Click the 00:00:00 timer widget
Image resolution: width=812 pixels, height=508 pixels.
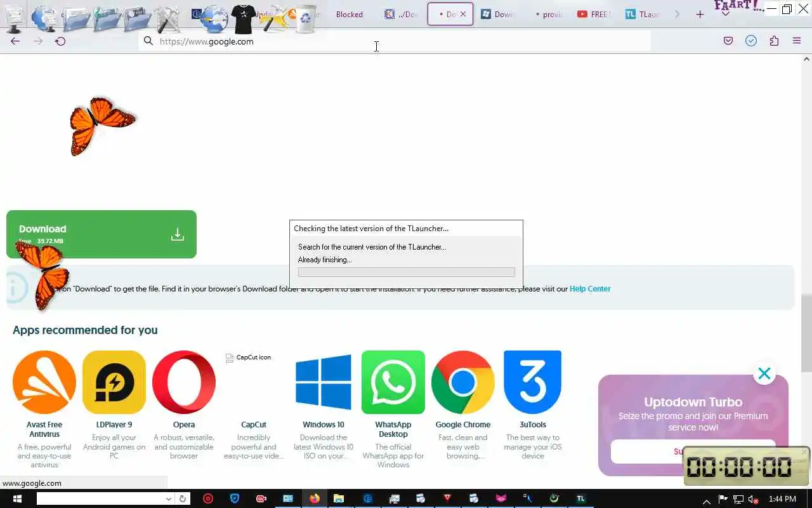coord(746,467)
